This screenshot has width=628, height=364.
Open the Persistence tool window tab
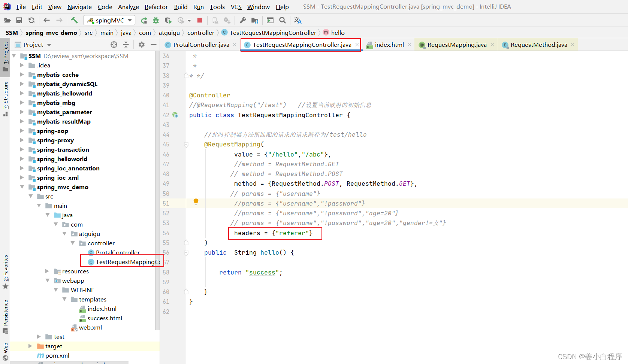click(6, 316)
